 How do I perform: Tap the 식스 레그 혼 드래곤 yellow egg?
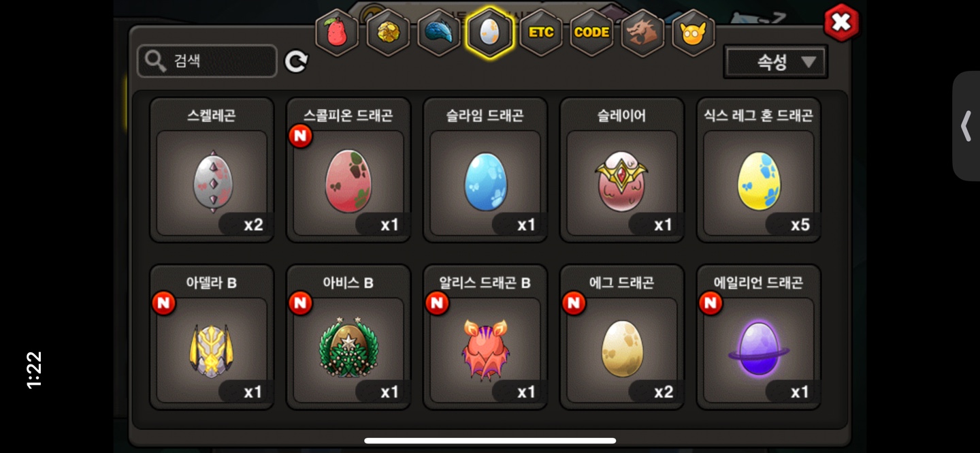[x=759, y=170]
